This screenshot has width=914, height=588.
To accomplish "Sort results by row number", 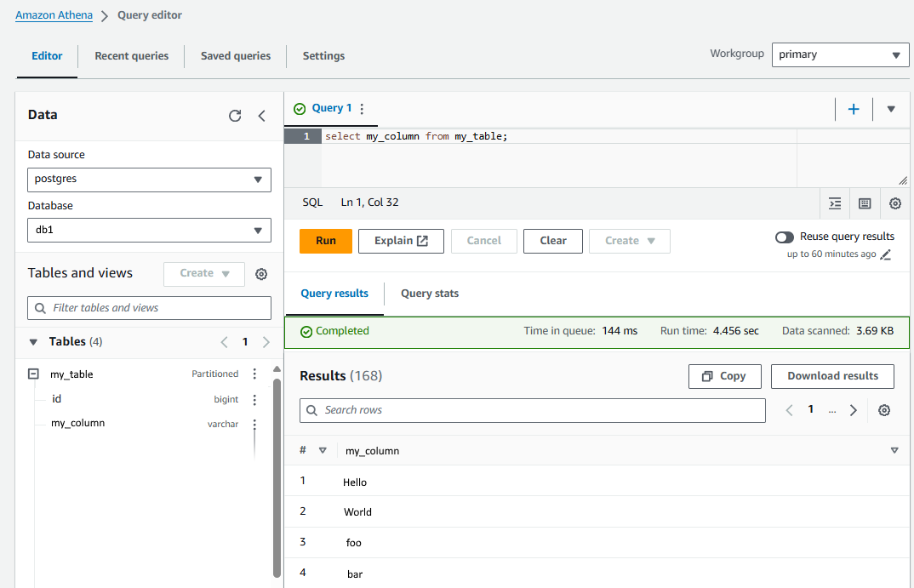I will 323,450.
